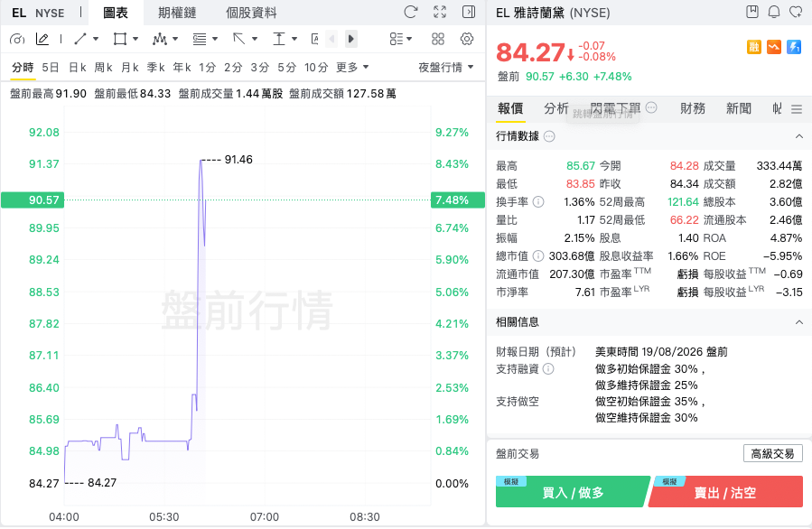Select the 5分 timeframe

pos(286,68)
